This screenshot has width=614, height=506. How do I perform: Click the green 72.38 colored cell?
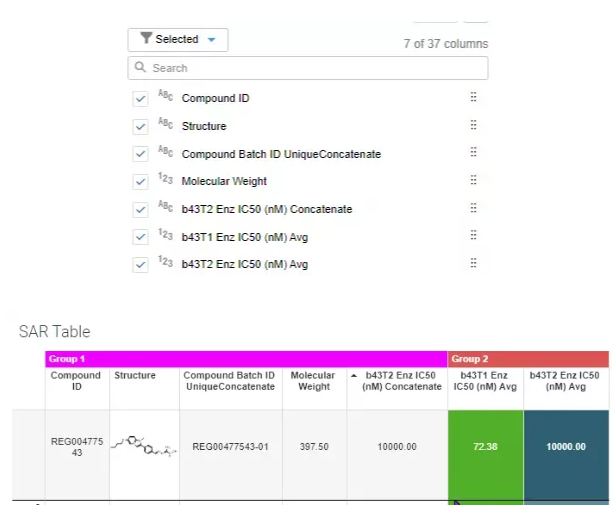[x=484, y=447]
